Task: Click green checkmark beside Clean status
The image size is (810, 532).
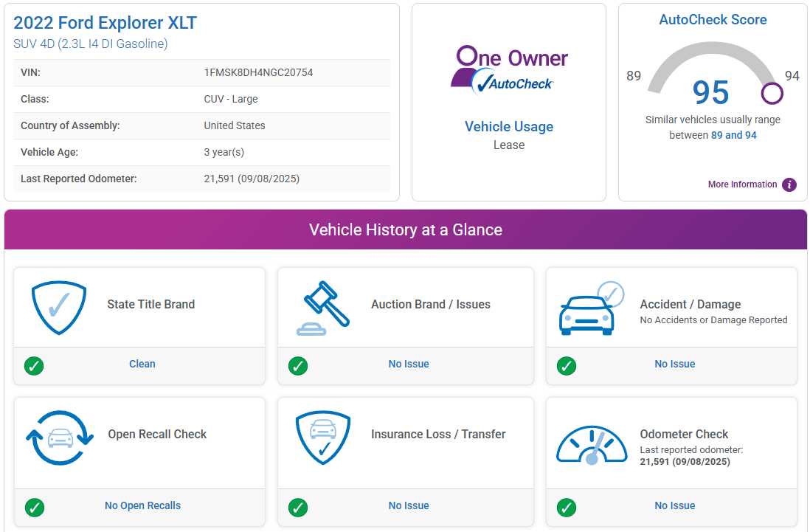Action: point(34,365)
